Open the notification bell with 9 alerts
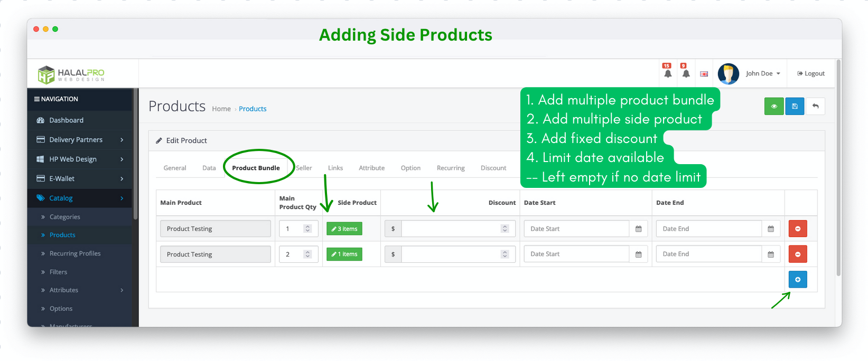This screenshot has height=361, width=868. (x=686, y=74)
